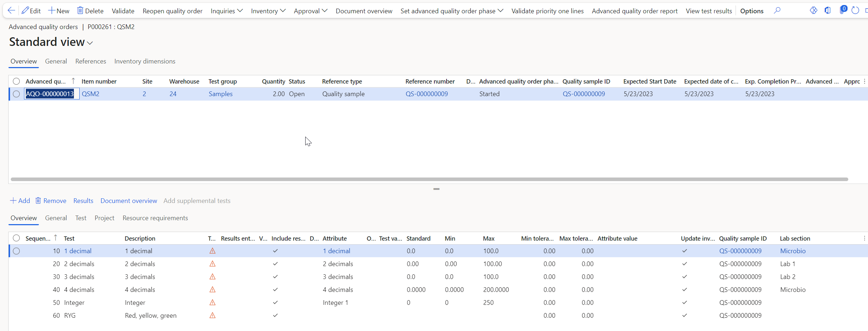The width and height of the screenshot is (868, 331).
Task: Click the action pane search magnifier icon
Action: 777,11
